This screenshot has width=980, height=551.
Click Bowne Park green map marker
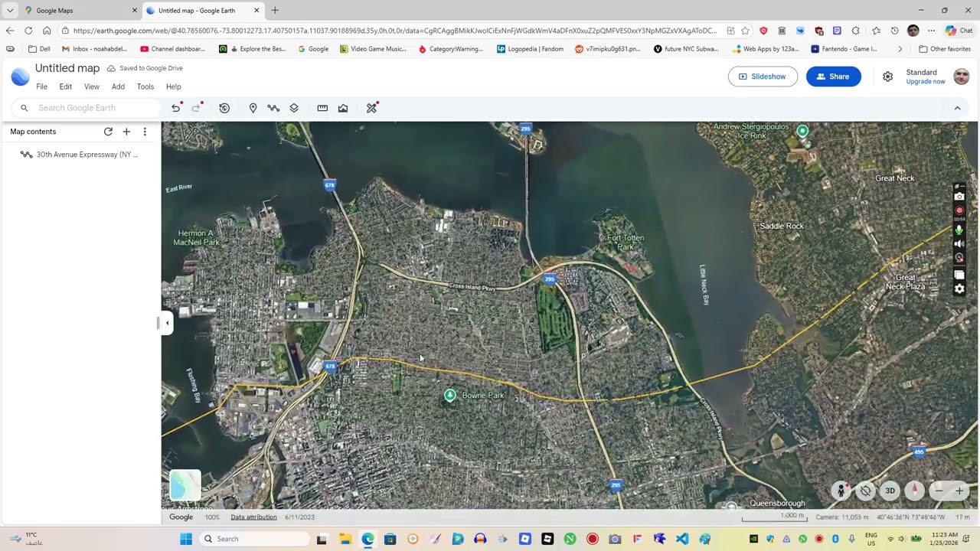click(450, 395)
